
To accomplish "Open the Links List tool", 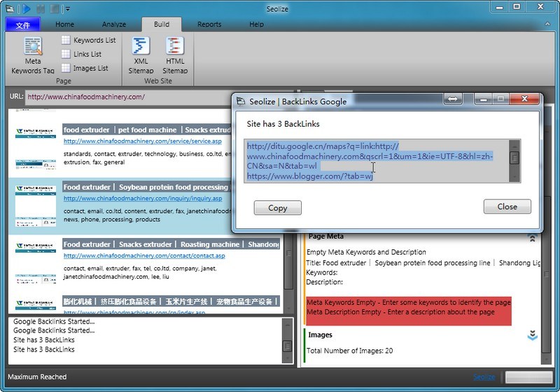I will point(81,54).
